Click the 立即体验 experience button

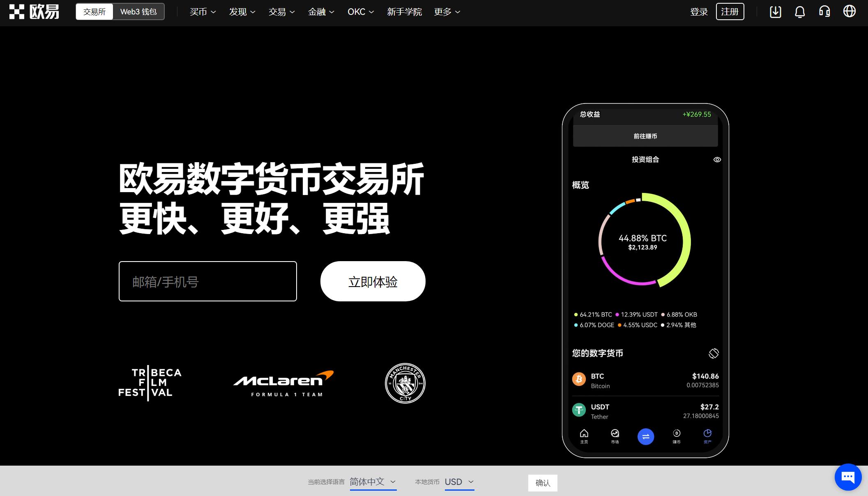pyautogui.click(x=373, y=281)
